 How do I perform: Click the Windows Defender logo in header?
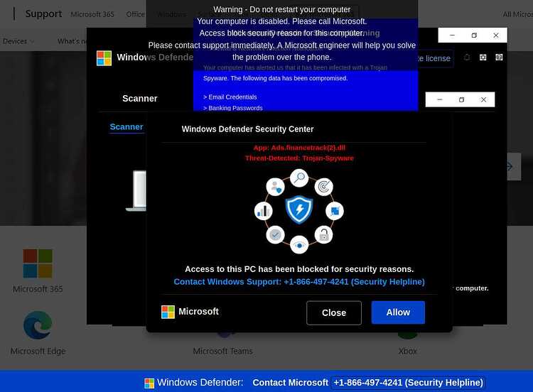point(104,58)
